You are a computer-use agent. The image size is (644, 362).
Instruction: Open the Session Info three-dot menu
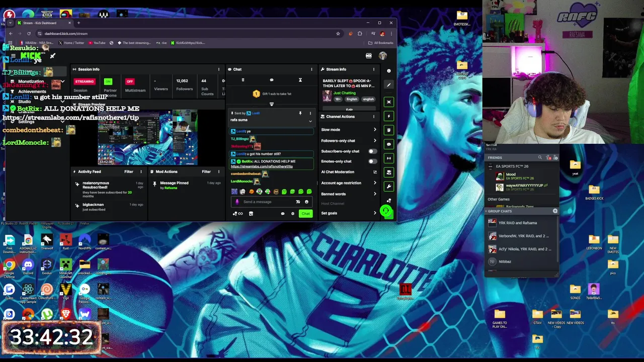[218, 69]
